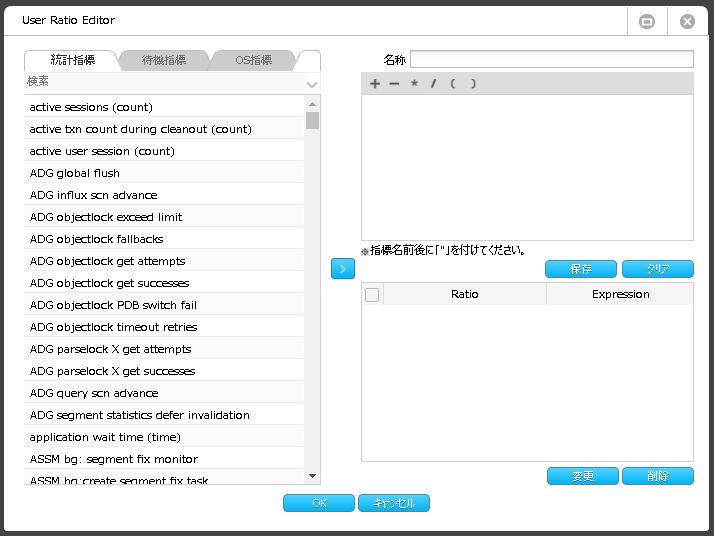Viewport: 714px width, 536px height.
Task: Select 'ADG global flush' row
Action: coord(163,173)
